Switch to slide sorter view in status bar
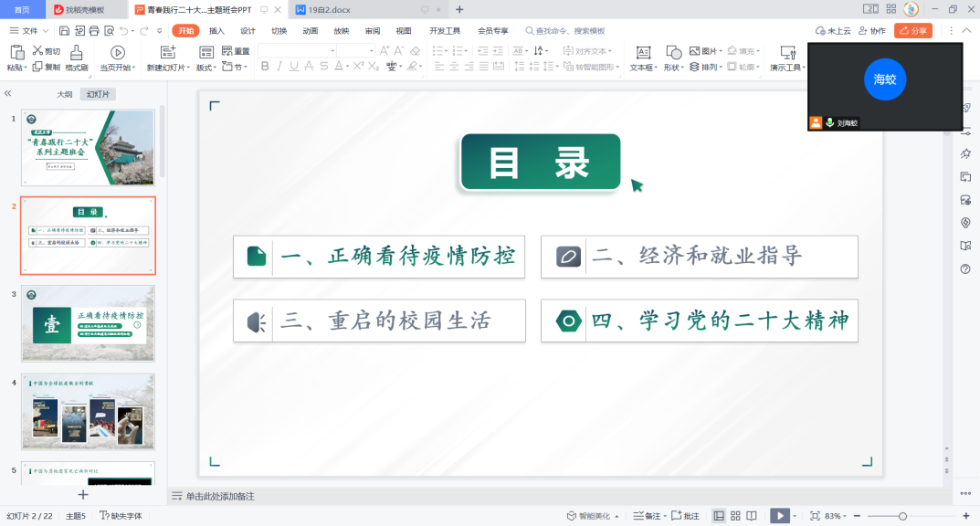Viewport: 980px width, 526px height. coord(733,516)
